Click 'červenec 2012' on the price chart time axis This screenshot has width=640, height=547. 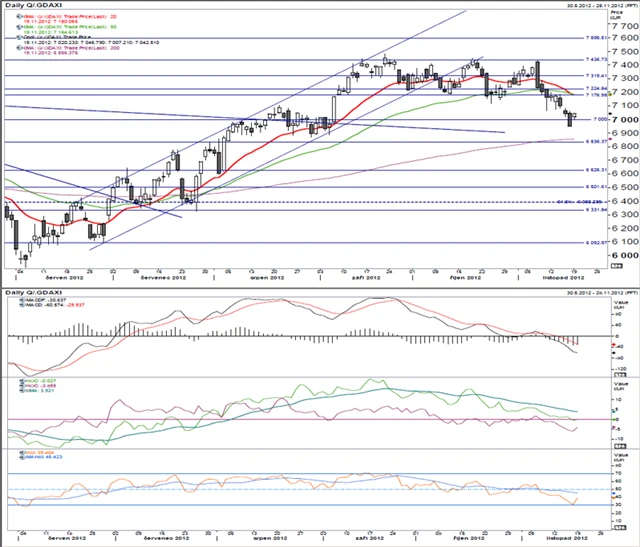click(x=163, y=278)
